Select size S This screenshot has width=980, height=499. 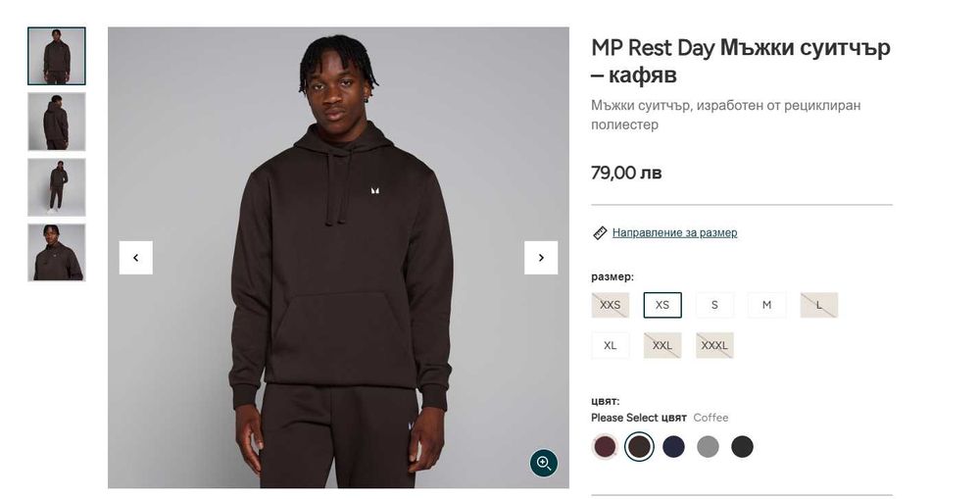tap(714, 305)
